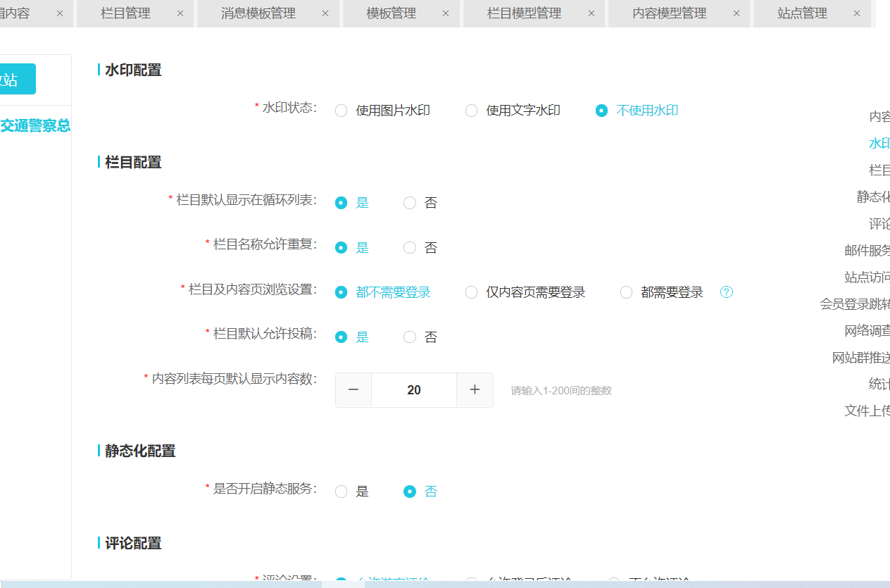Select 仅内容页需要登录 option

pyautogui.click(x=472, y=292)
